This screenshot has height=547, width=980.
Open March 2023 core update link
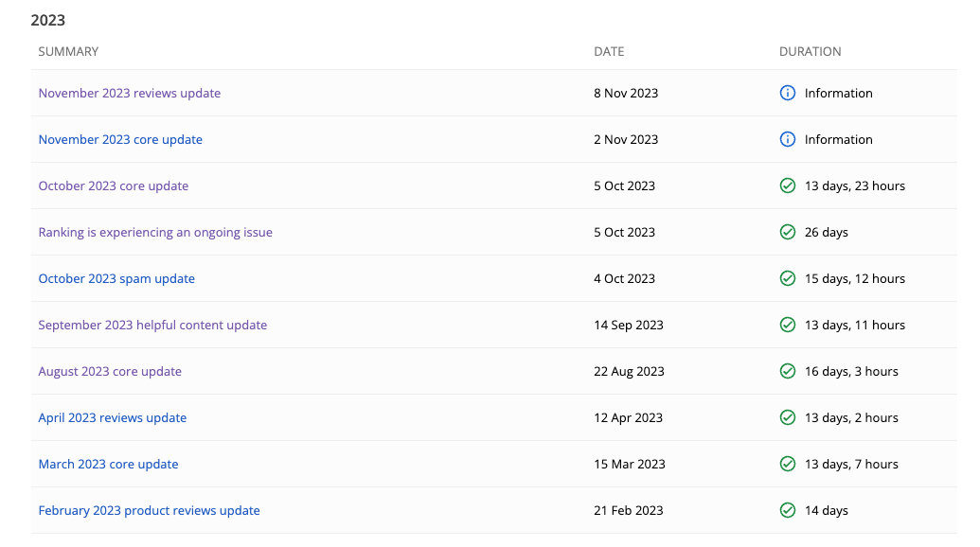point(108,464)
